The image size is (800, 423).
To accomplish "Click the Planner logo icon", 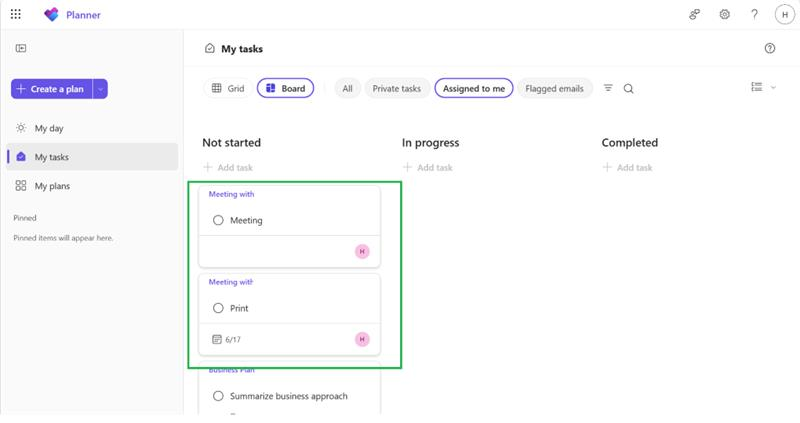I will [x=51, y=15].
